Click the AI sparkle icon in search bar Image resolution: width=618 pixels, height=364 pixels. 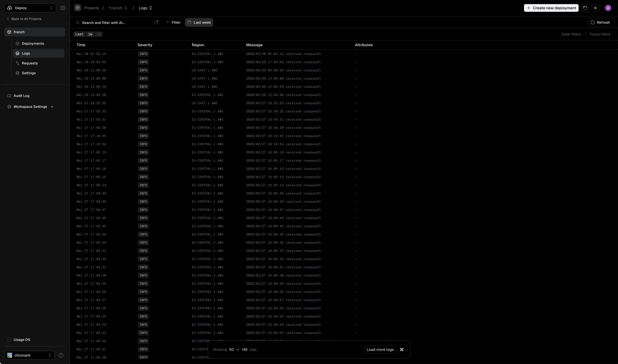[156, 22]
